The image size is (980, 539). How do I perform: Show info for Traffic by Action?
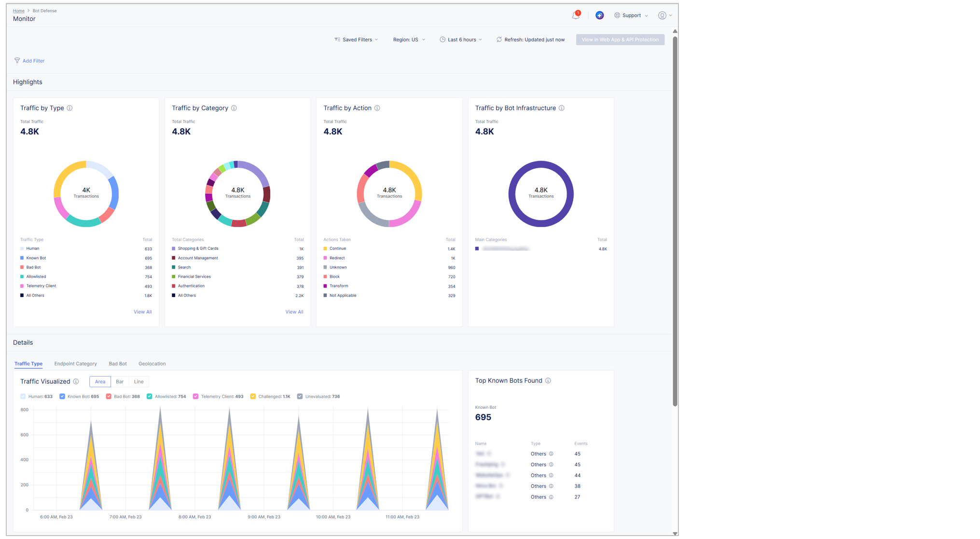[x=377, y=108]
